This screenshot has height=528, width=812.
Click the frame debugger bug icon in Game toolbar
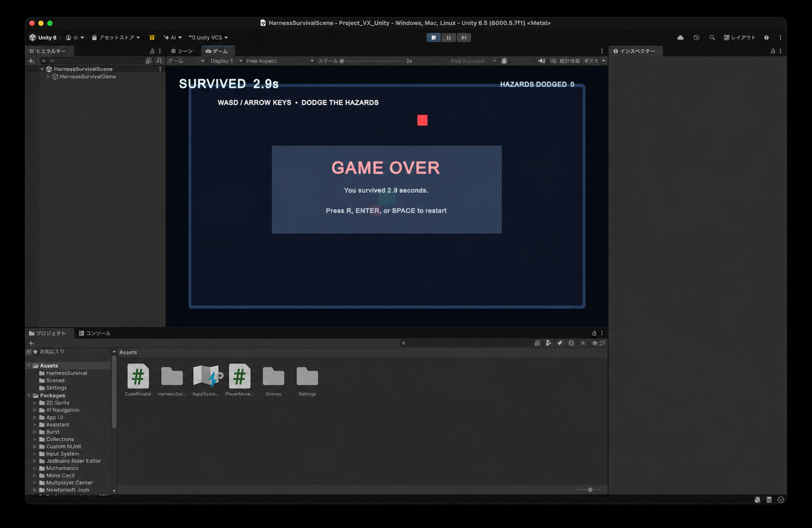coord(504,61)
